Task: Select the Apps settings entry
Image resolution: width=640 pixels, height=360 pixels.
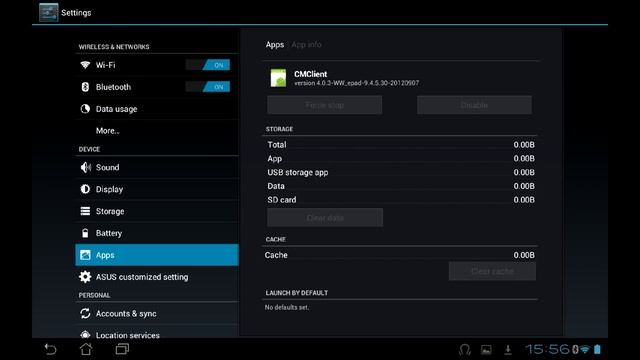Action: click(157, 255)
